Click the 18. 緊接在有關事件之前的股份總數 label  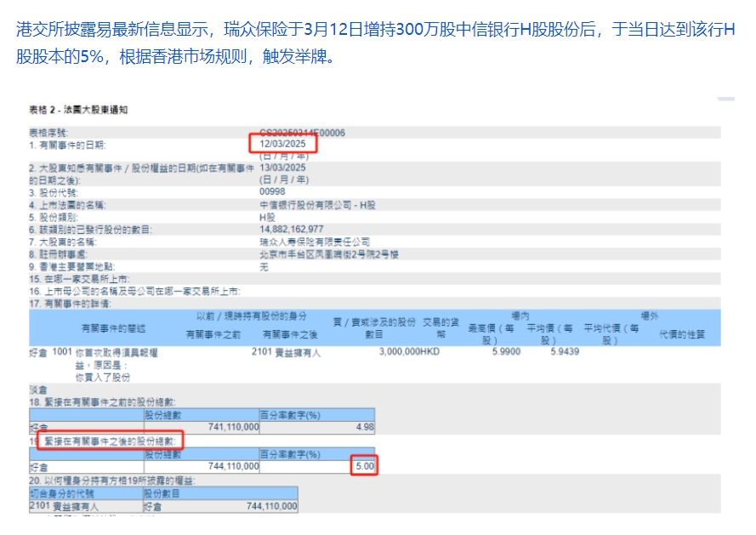102,402
